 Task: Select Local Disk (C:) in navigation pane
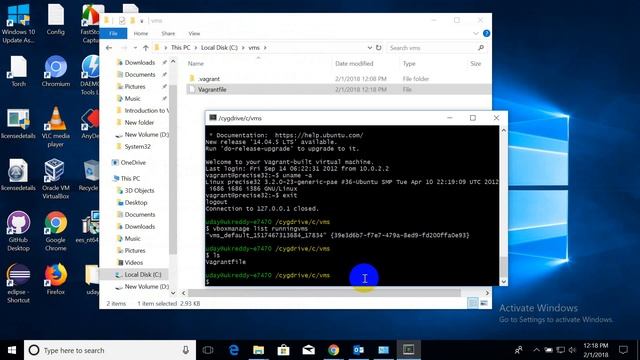(142, 274)
